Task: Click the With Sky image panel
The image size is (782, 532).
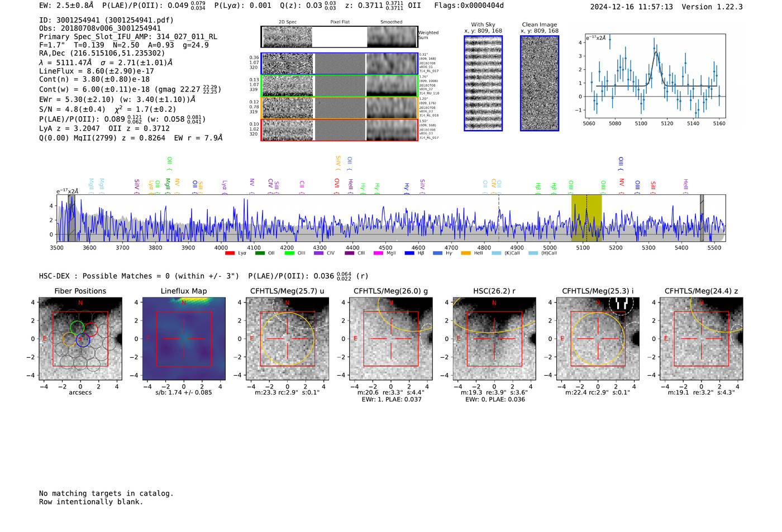Action: click(x=483, y=83)
